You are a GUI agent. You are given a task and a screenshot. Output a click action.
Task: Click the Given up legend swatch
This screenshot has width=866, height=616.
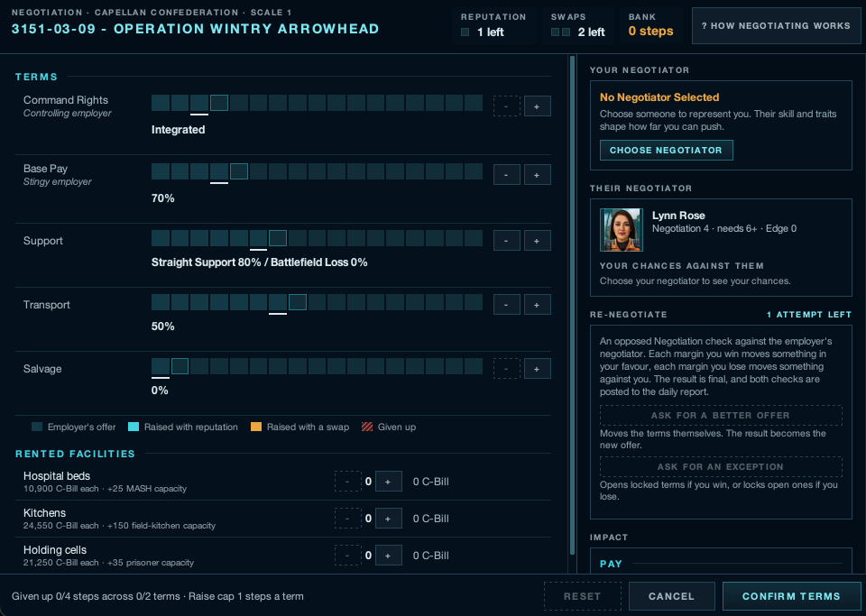pyautogui.click(x=367, y=427)
